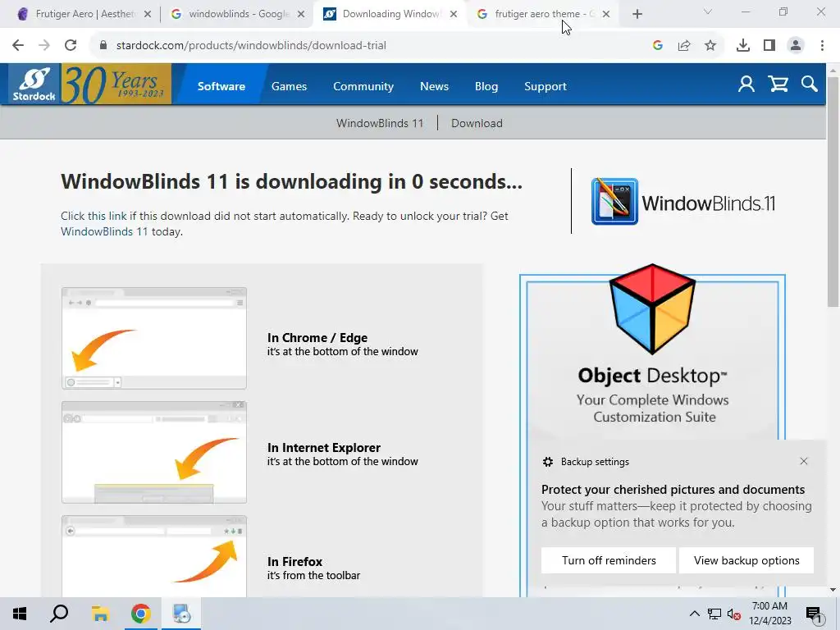The height and width of the screenshot is (630, 840).
Task: Open File Explorer from taskbar
Action: pyautogui.click(x=100, y=614)
